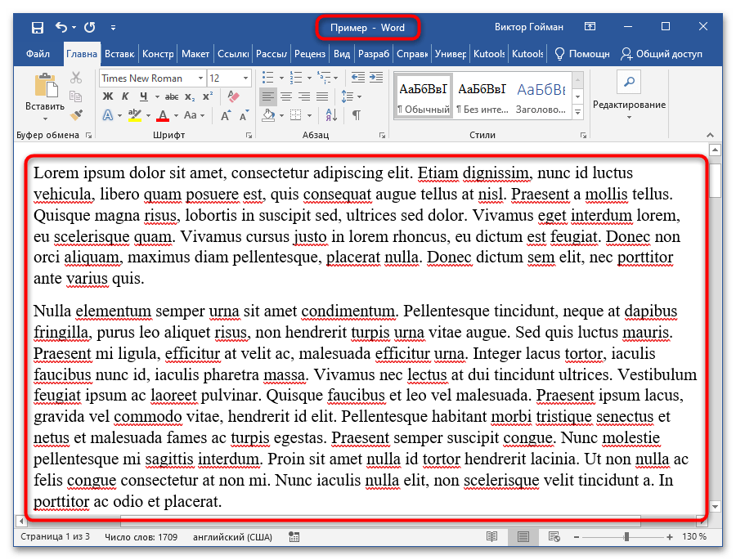
Task: Decrease the font size with the shrink font icon
Action: [x=244, y=115]
